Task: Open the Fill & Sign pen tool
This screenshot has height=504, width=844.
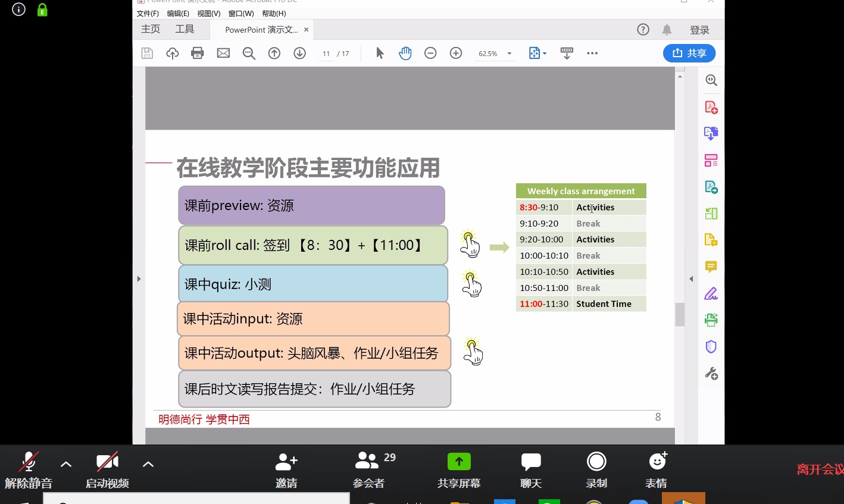Action: (x=711, y=293)
